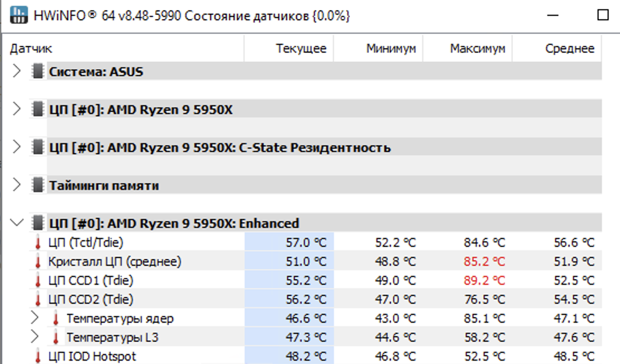
Task: Click thermometer icon for ЦП CCD2 (Tdie)
Action: coord(38,299)
